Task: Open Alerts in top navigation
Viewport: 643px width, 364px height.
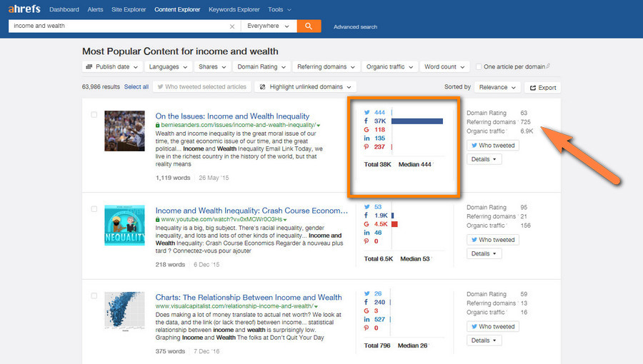Action: (x=95, y=9)
